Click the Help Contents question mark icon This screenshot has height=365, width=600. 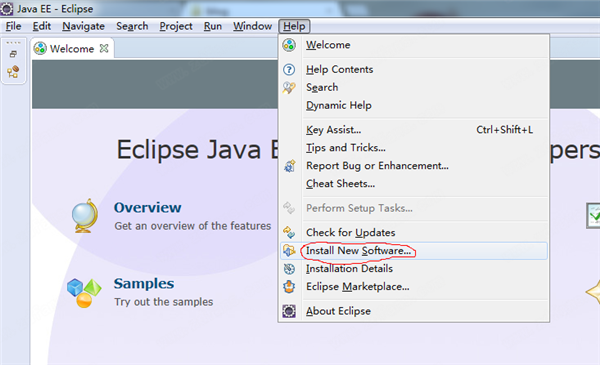pos(289,70)
